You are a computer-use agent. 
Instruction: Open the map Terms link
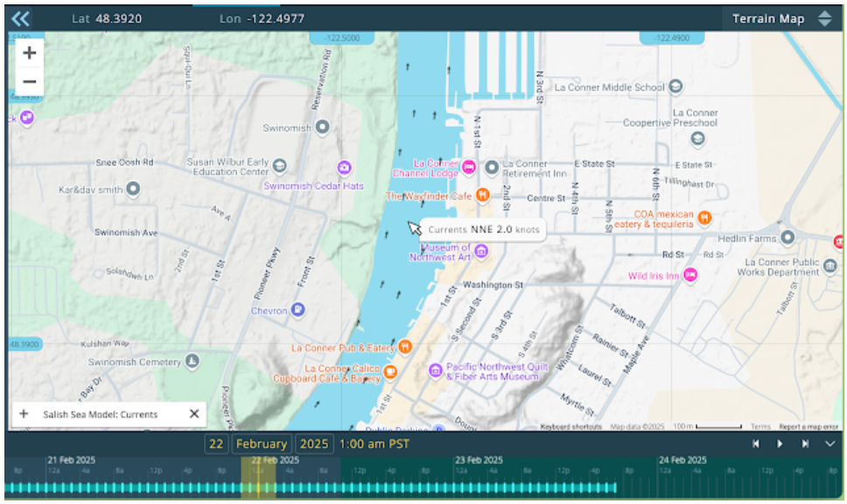coord(760,427)
